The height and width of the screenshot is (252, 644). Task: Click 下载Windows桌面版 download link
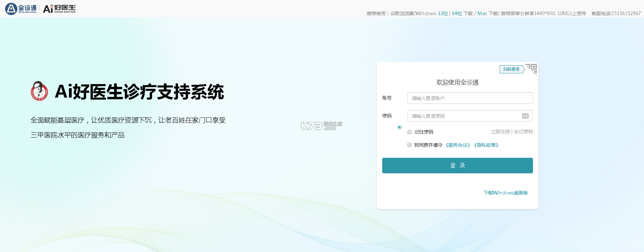pyautogui.click(x=506, y=193)
